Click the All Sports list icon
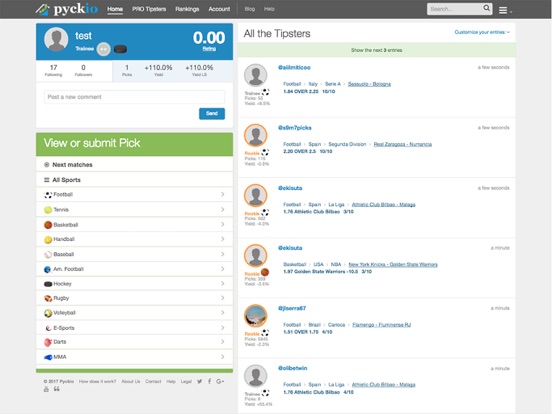This screenshot has width=552, height=414. pos(46,180)
